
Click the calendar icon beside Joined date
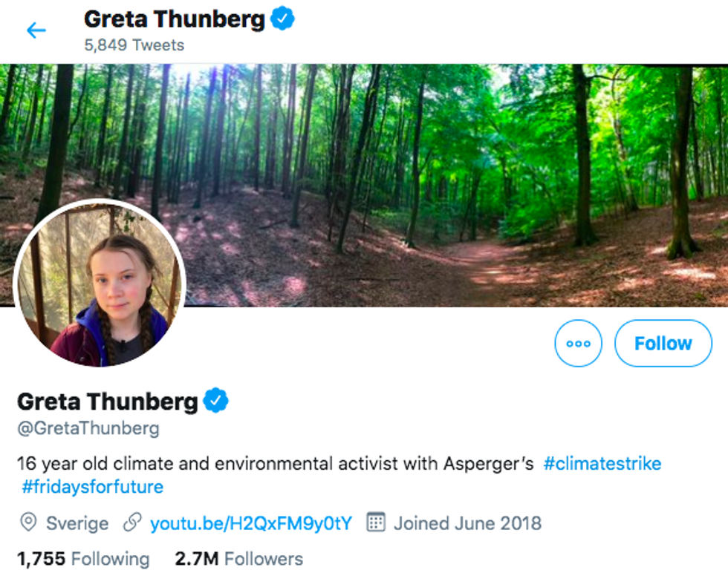pos(377,523)
